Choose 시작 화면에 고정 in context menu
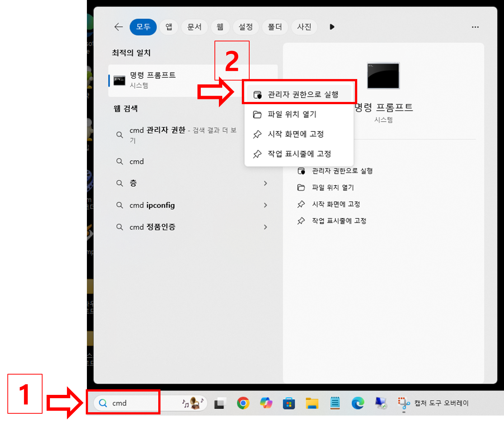 (x=299, y=134)
